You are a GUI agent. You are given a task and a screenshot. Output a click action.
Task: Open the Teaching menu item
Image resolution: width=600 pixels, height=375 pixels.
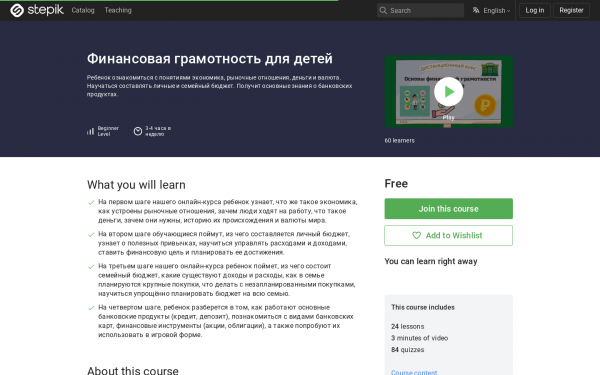[118, 10]
